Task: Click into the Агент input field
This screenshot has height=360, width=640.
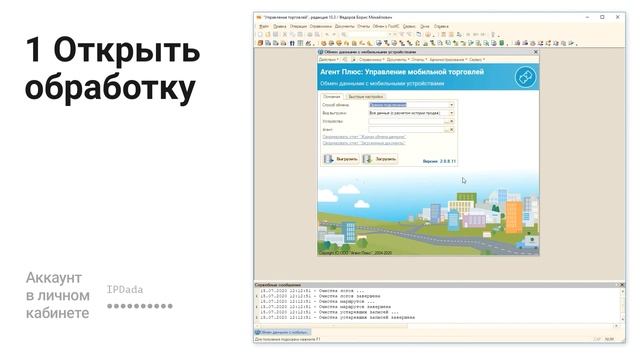Action: tap(407, 130)
